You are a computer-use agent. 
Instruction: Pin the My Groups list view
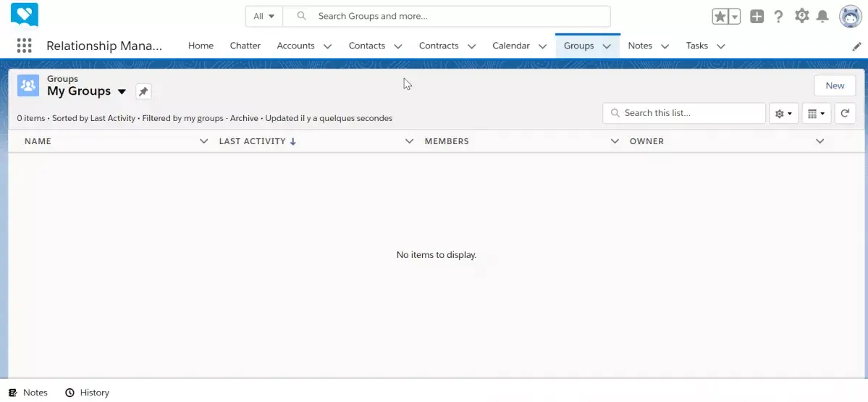(143, 91)
